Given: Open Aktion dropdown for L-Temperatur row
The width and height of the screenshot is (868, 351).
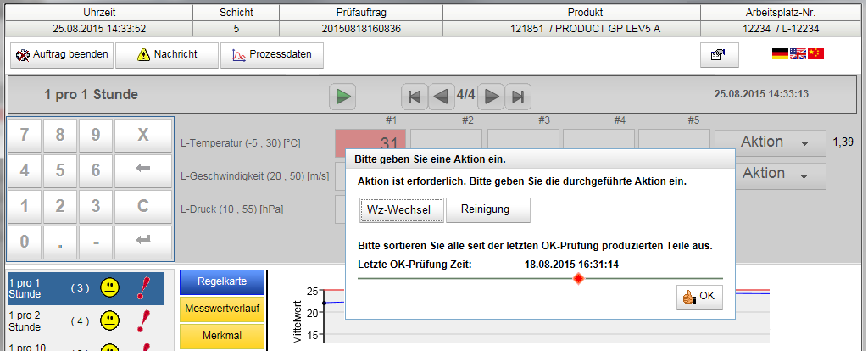Looking at the screenshot, I should tap(770, 142).
